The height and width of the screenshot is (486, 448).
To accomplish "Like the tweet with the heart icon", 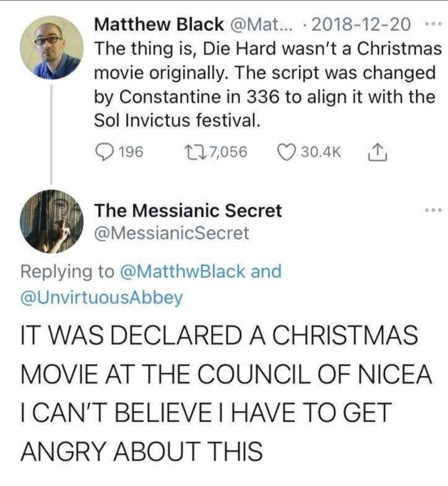I will point(285,152).
